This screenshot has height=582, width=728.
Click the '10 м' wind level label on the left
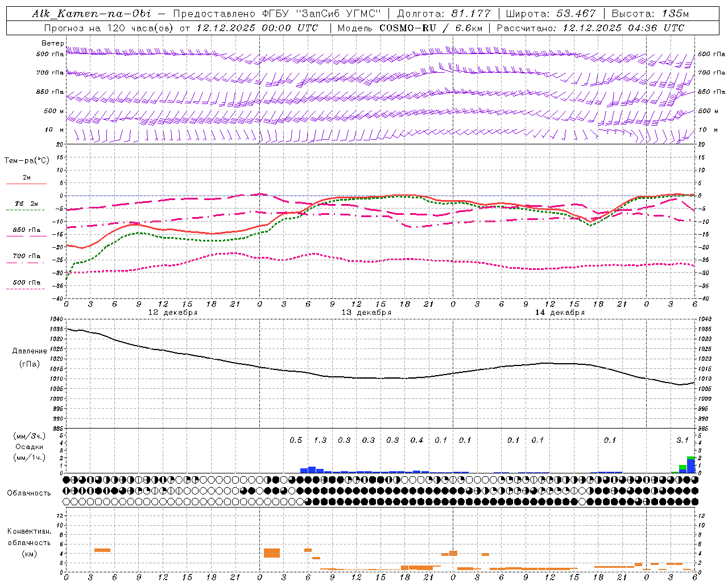[x=54, y=130]
